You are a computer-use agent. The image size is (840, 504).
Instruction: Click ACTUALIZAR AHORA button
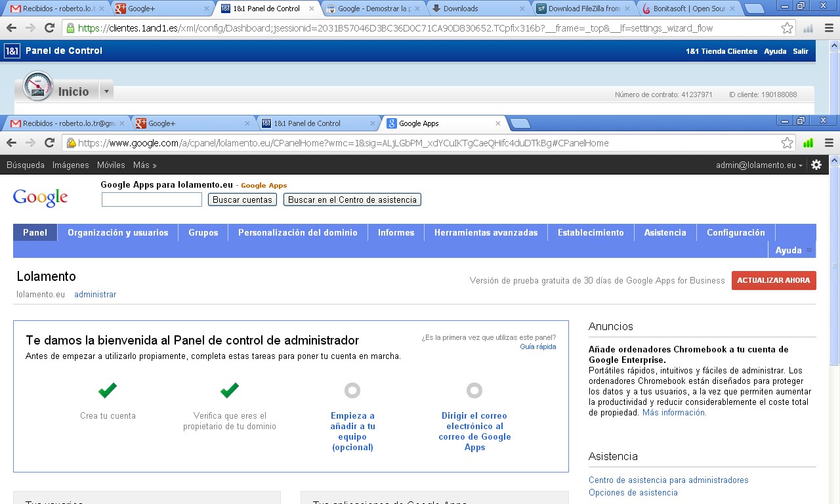coord(774,280)
